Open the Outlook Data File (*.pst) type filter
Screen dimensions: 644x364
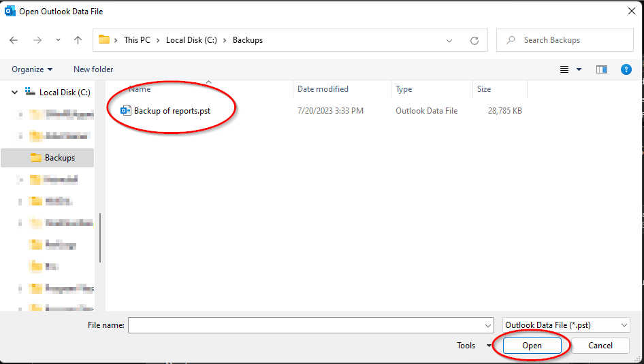pos(566,325)
